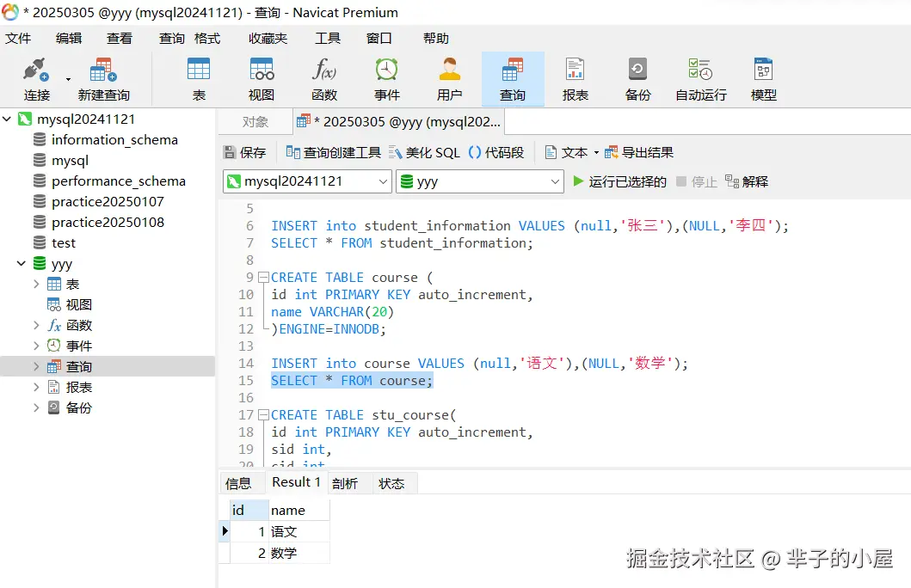
Task: Select the mysql database in tree
Action: click(70, 160)
